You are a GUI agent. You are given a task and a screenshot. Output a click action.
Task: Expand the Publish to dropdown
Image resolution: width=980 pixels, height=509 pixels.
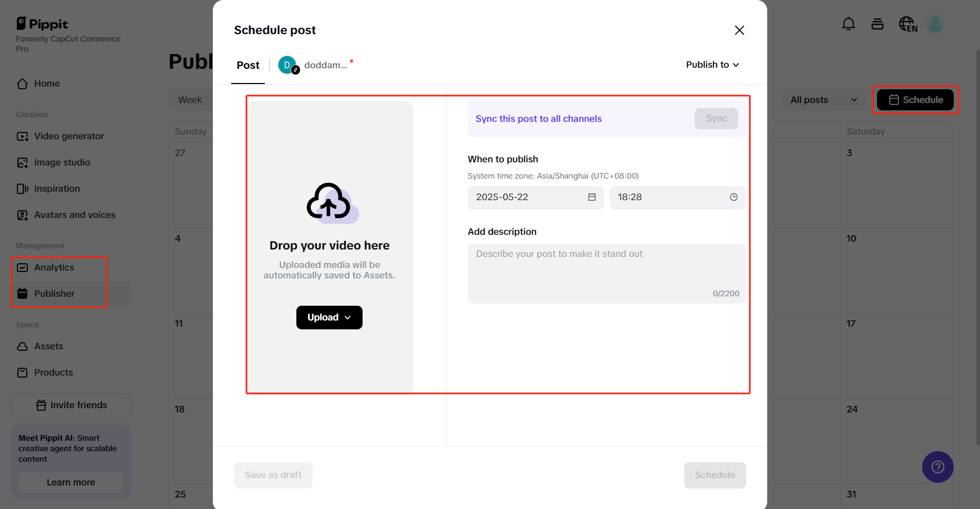(713, 65)
